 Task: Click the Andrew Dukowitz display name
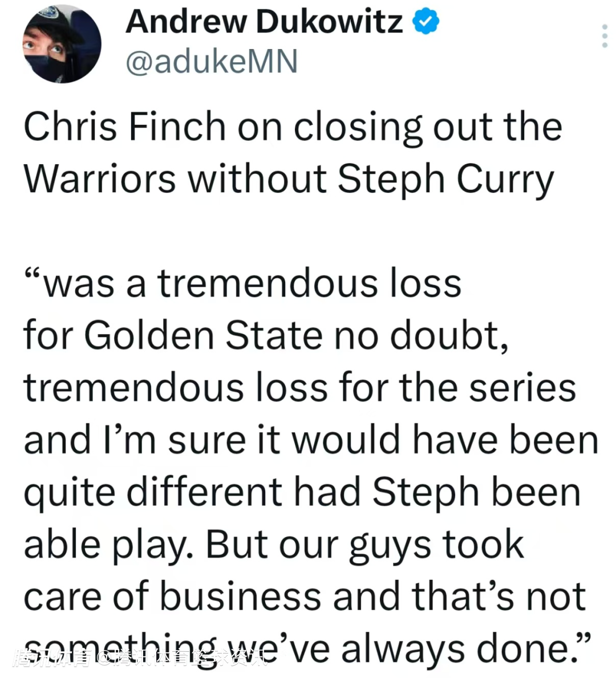[264, 22]
